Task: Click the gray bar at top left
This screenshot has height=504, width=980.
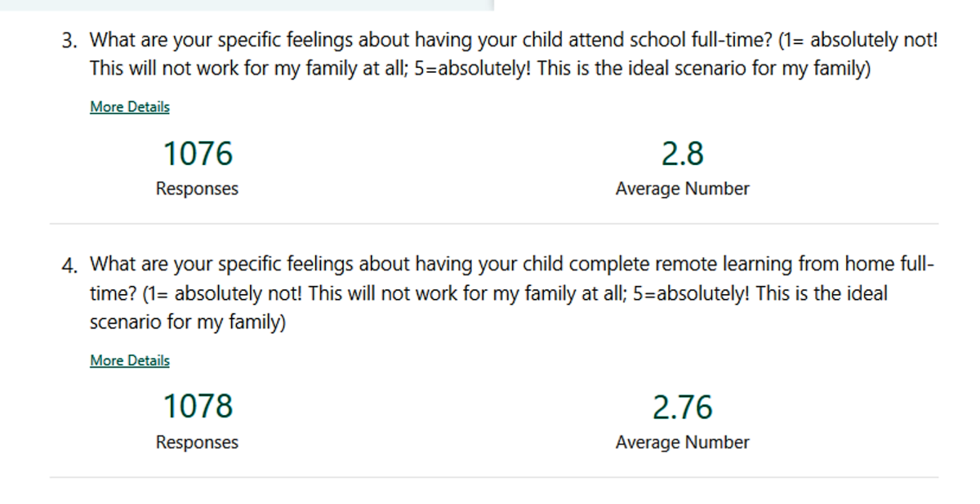Action: pos(247,5)
